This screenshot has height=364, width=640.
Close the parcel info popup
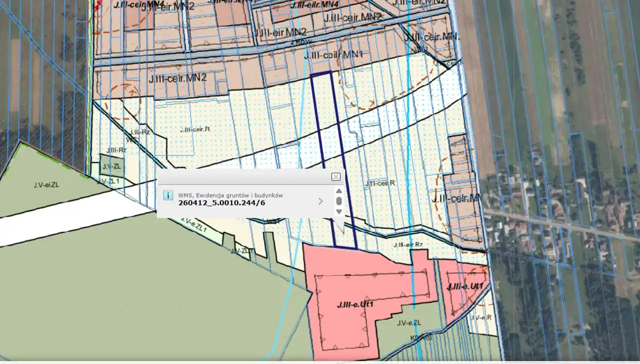click(336, 176)
